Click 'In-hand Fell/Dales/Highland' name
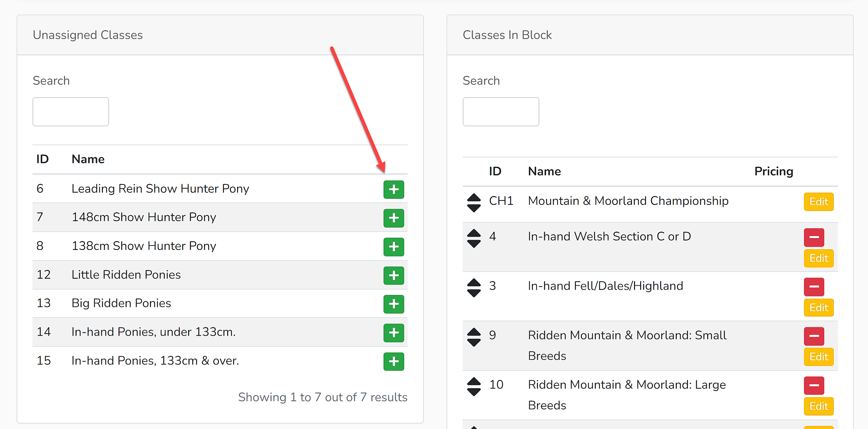 [x=606, y=286]
